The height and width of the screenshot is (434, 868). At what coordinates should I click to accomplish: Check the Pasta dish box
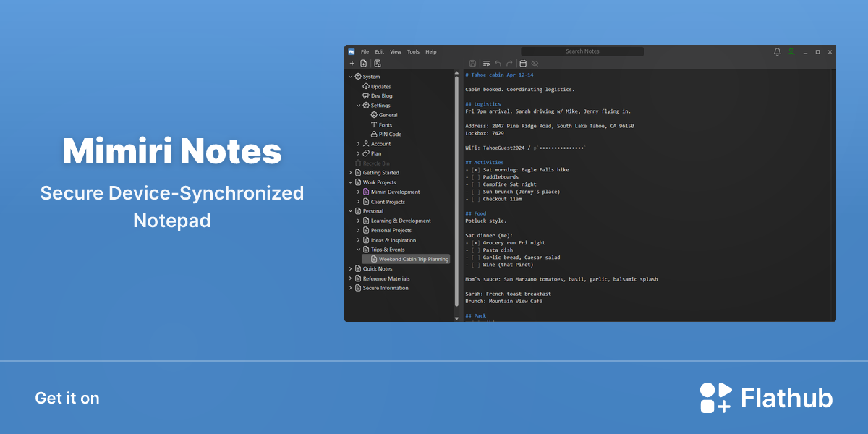tap(475, 250)
